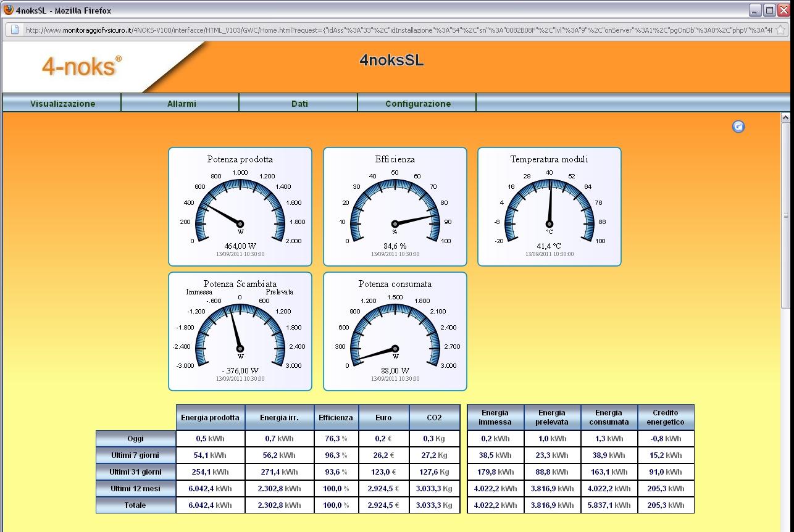Click the -0,8 kWh cell
This screenshot has height=532, width=794.
pyautogui.click(x=666, y=438)
